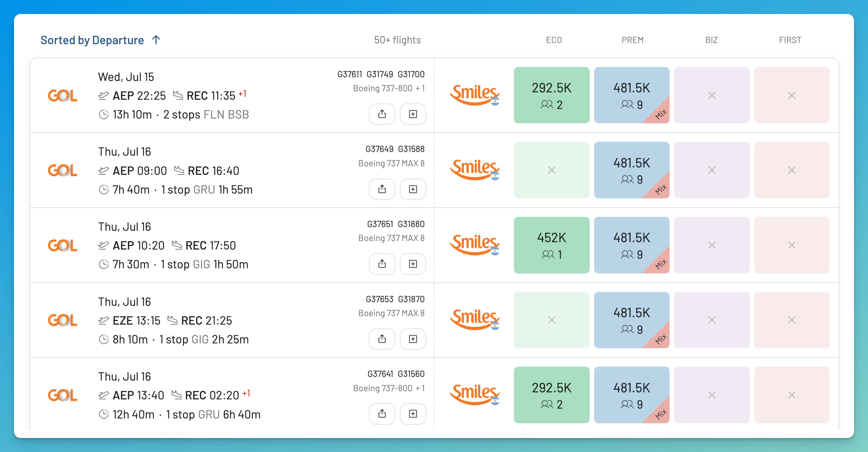The width and height of the screenshot is (868, 452).
Task: Click 13h 10m 2 stops FLN BSB duration
Action: tap(174, 114)
